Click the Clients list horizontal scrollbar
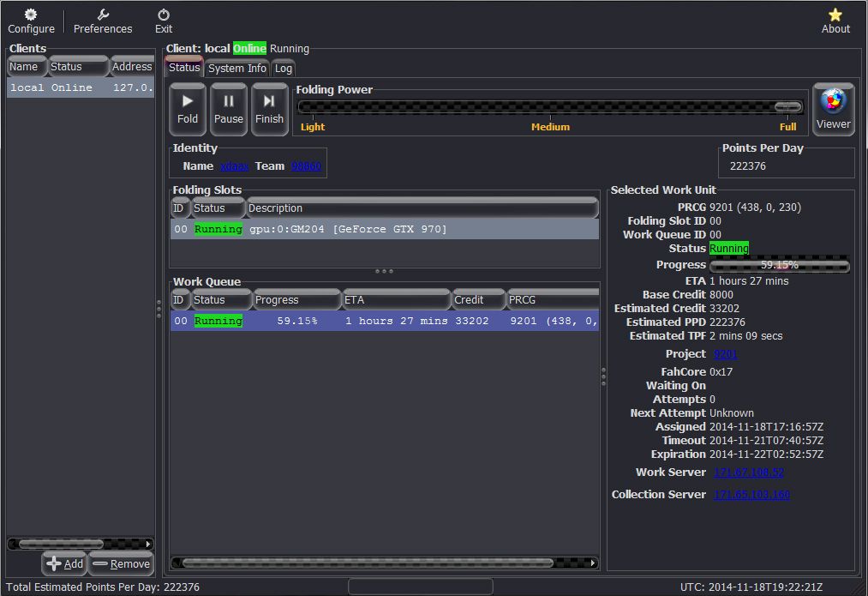The image size is (868, 596). [61, 544]
